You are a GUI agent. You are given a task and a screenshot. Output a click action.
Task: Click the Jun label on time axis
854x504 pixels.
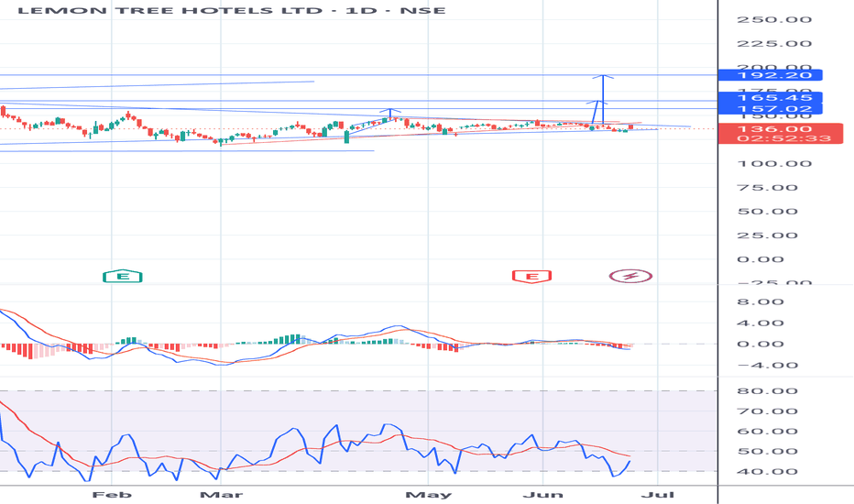(x=543, y=495)
